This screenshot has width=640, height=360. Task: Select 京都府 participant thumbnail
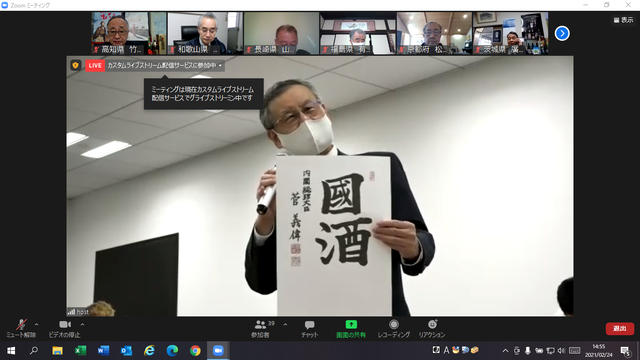434,33
